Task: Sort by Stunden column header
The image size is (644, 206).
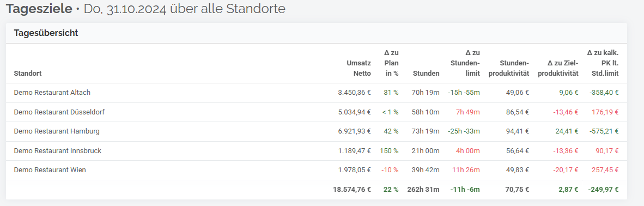Action: [426, 74]
